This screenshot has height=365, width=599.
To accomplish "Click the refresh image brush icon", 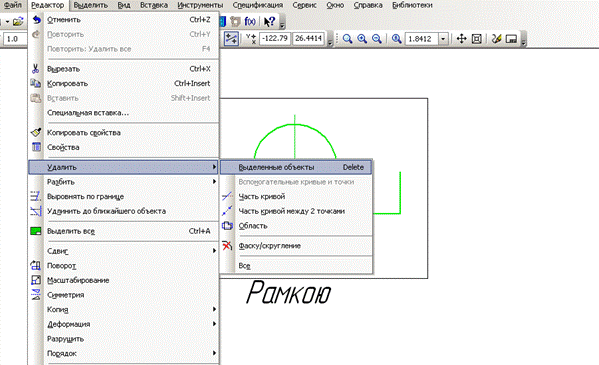I will (x=496, y=39).
